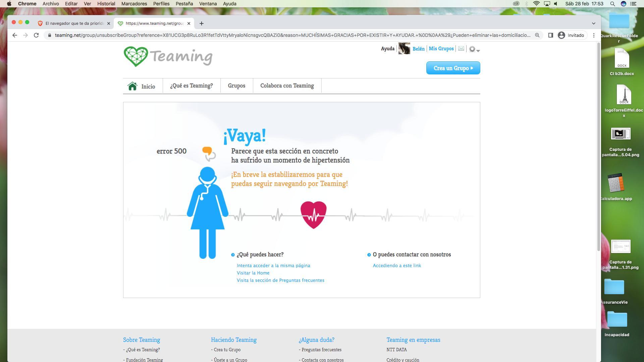This screenshot has height=362, width=644.
Task: Click the Inicio home icon
Action: pos(132,86)
